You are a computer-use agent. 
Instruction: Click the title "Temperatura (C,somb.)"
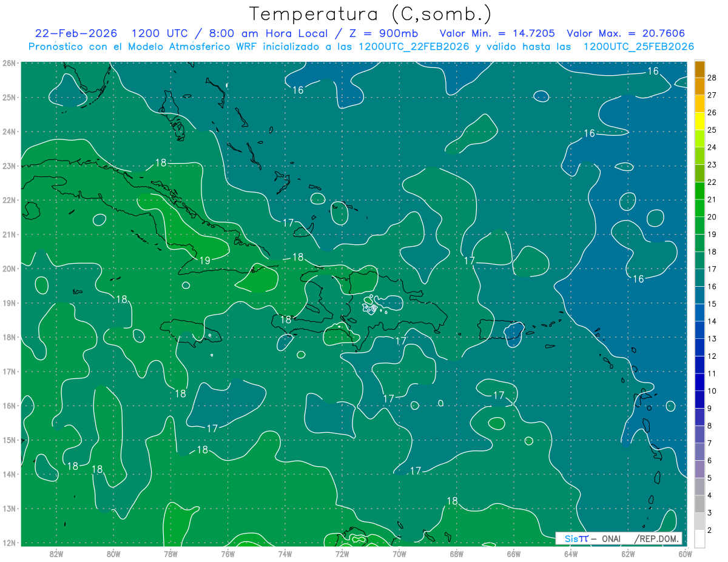tap(371, 14)
